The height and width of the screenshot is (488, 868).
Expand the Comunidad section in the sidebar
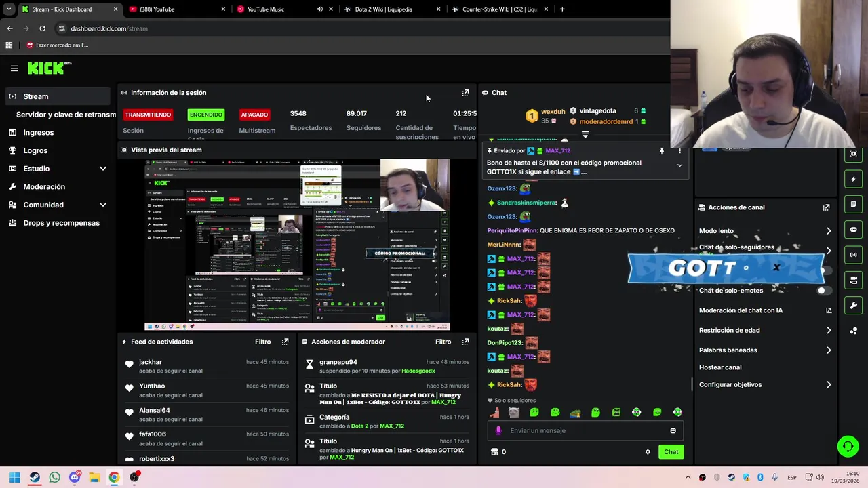pyautogui.click(x=103, y=205)
